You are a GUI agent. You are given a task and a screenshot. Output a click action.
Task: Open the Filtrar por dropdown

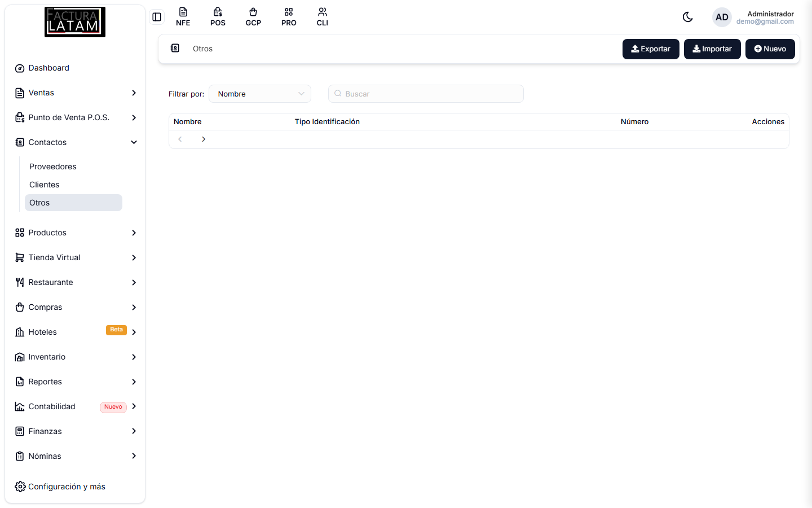(260, 94)
